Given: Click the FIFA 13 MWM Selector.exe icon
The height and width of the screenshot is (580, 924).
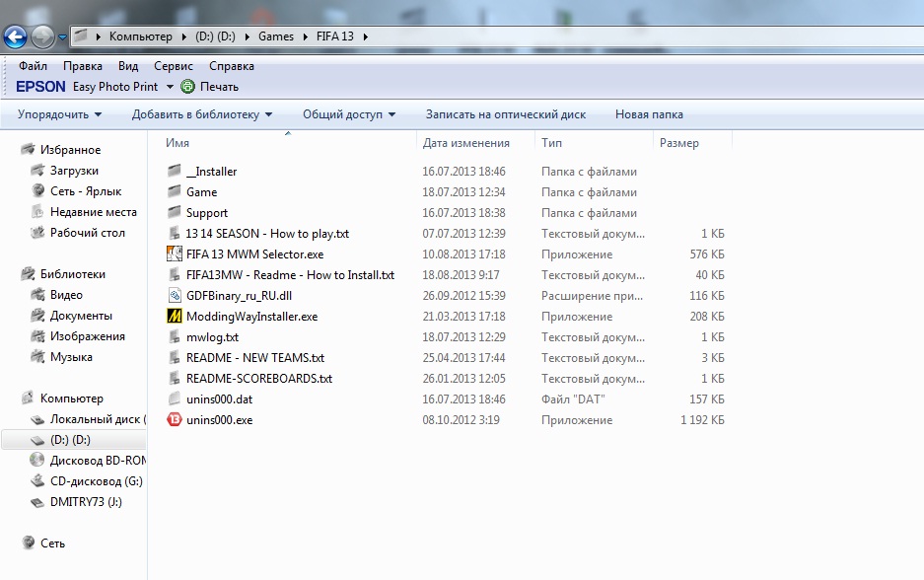Looking at the screenshot, I should [x=174, y=254].
